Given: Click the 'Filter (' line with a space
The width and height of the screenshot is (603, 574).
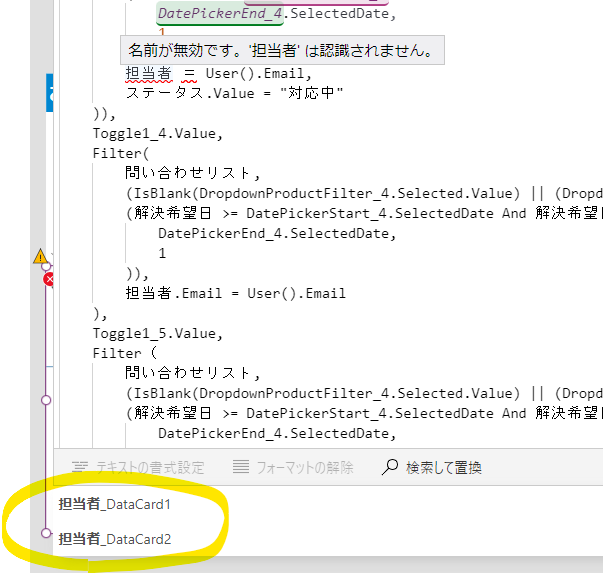Looking at the screenshot, I should tap(125, 353).
